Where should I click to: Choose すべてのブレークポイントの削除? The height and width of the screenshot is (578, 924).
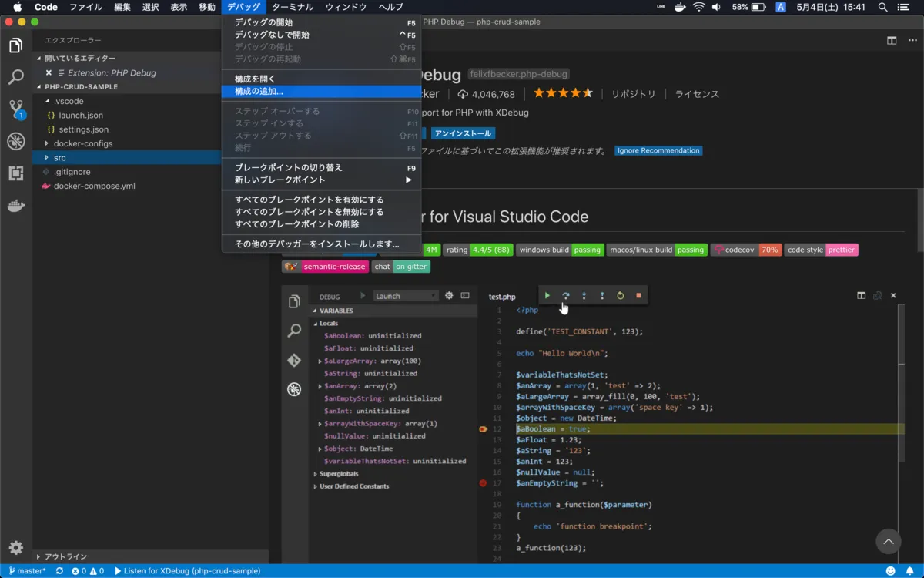[x=321, y=224]
